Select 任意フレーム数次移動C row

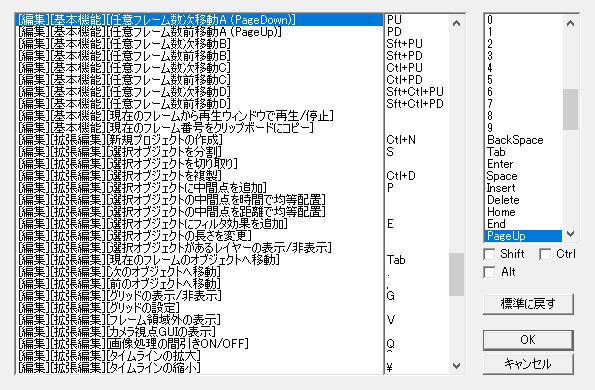pyautogui.click(x=199, y=68)
